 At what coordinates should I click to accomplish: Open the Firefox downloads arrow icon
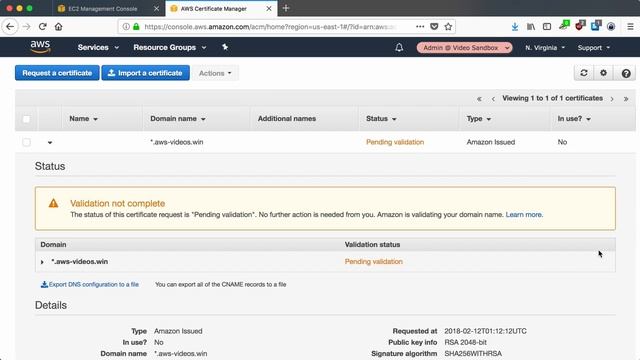515,27
